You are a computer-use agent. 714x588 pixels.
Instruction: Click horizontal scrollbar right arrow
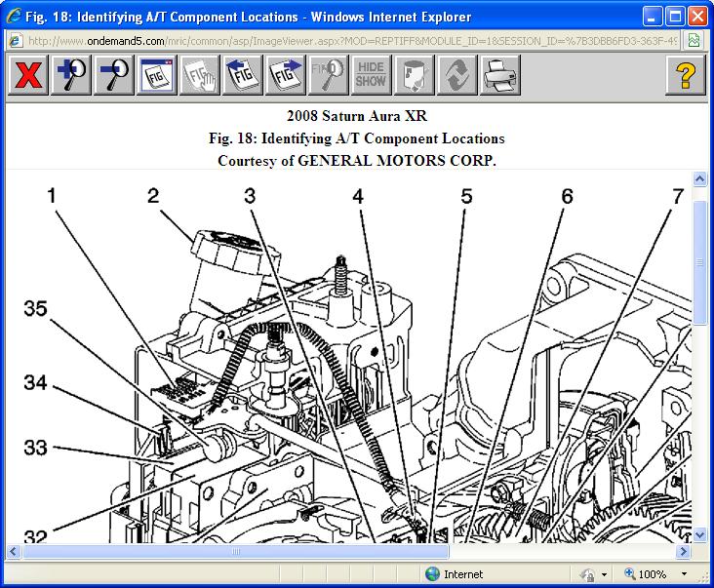click(683, 551)
